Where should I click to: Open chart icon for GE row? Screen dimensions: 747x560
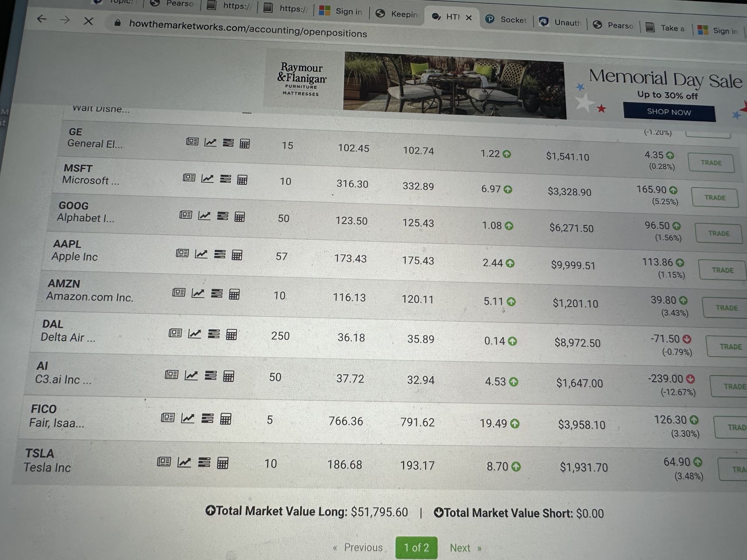[x=210, y=142]
